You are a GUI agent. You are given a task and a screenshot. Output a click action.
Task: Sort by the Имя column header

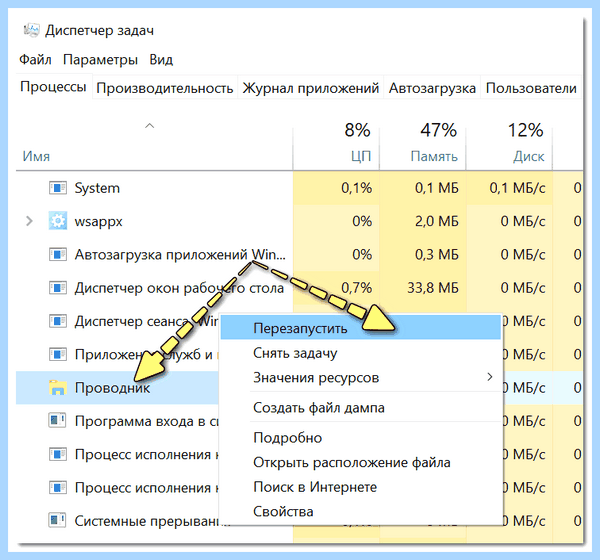[36, 156]
